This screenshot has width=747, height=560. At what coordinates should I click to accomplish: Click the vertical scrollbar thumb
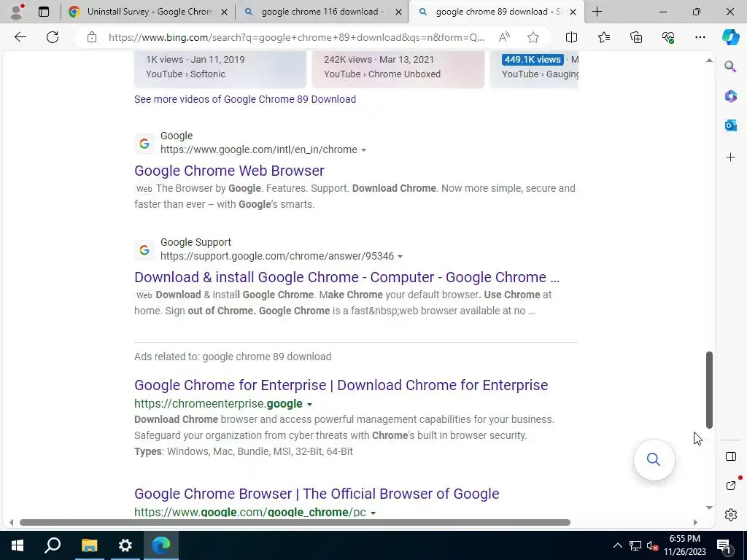pyautogui.click(x=709, y=391)
